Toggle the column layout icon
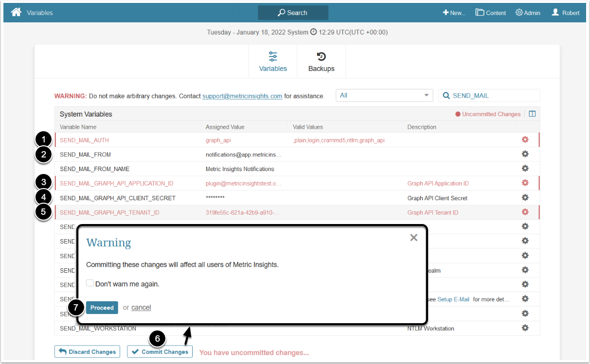Image resolution: width=590 pixels, height=364 pixels. pyautogui.click(x=532, y=114)
